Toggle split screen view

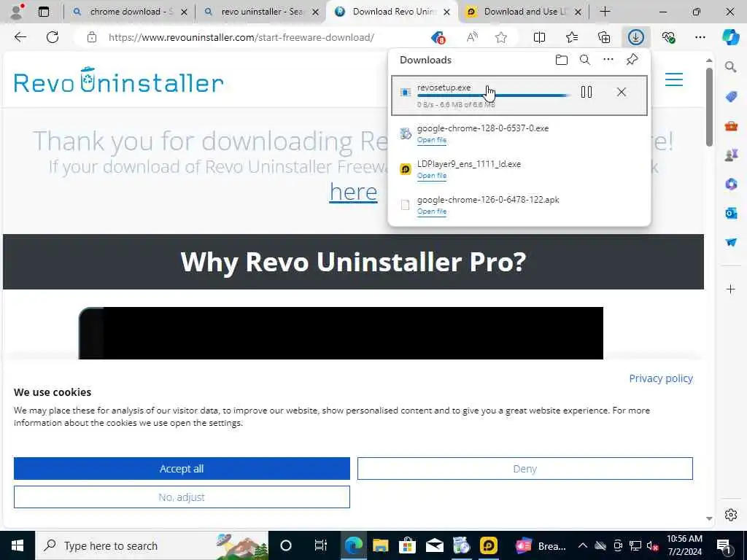539,37
